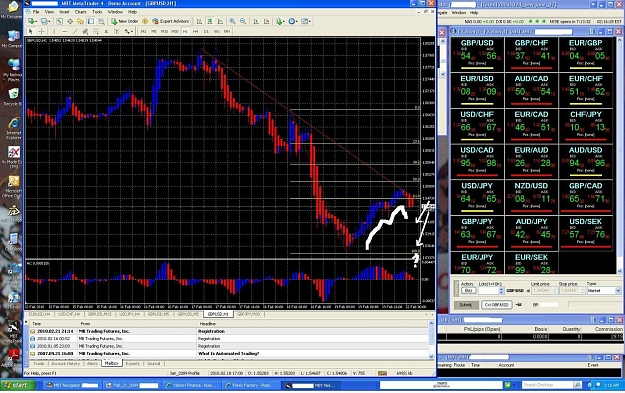
Task: Click the chart shift icon
Action: coord(266,21)
